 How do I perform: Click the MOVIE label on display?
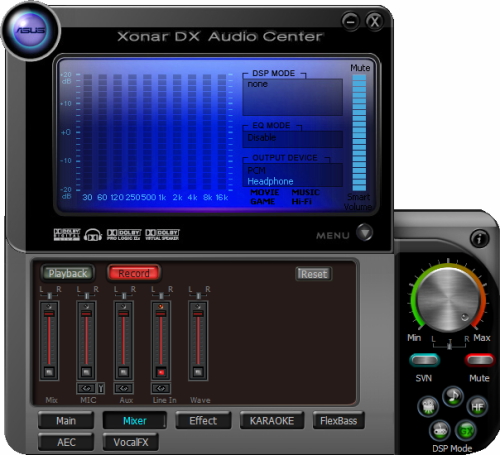(265, 192)
